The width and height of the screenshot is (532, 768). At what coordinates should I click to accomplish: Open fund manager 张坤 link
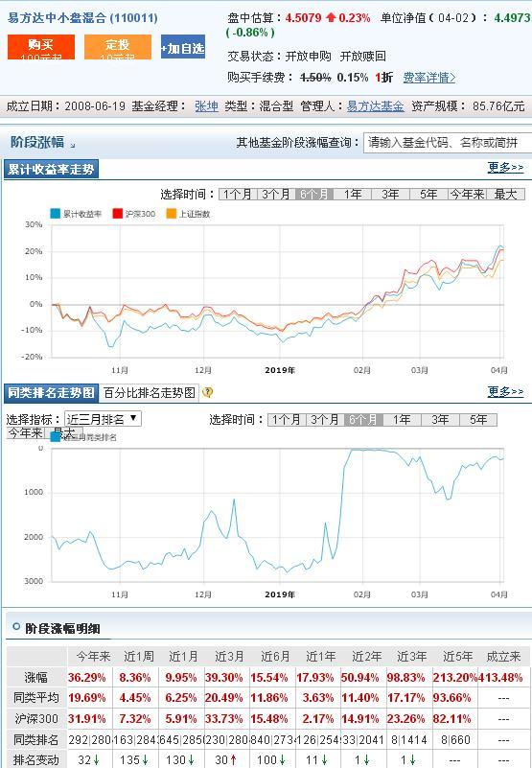pyautogui.click(x=206, y=105)
